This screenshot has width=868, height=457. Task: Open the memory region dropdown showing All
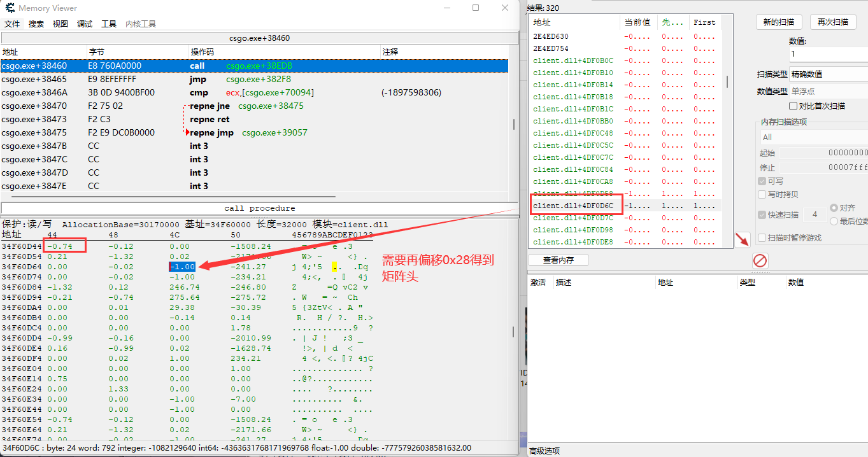(814, 137)
